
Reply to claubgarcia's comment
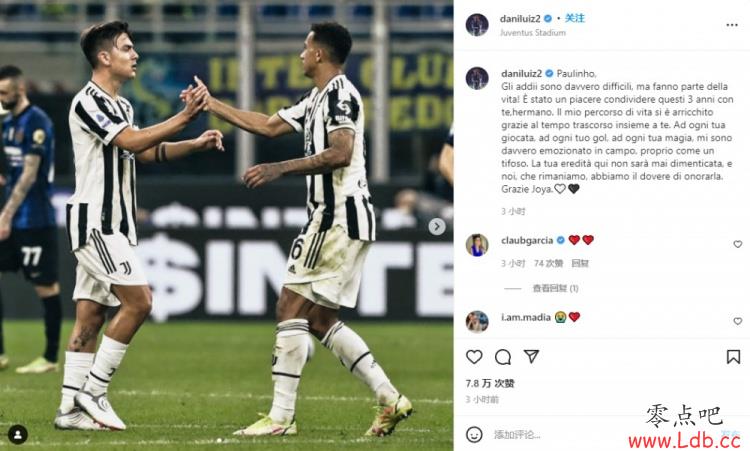click(x=580, y=264)
